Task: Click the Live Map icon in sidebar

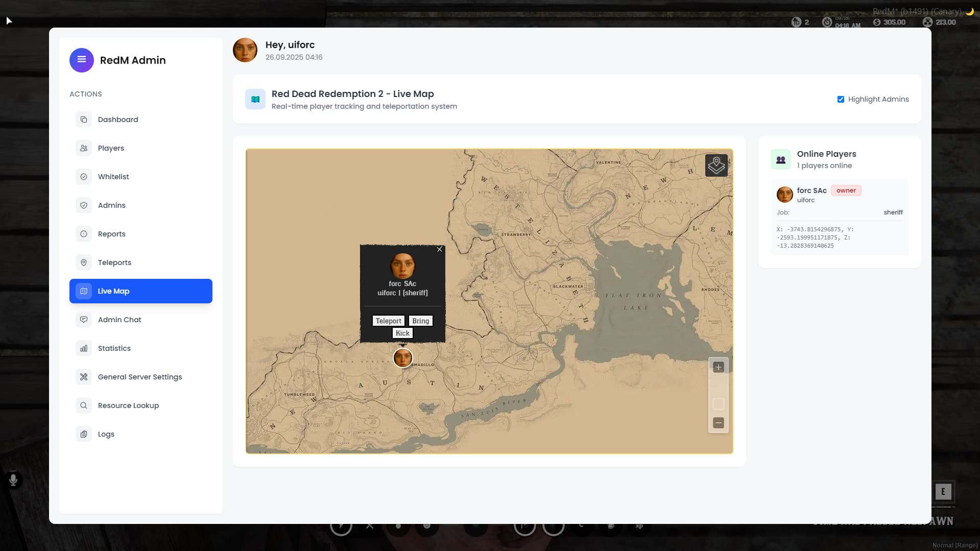Action: click(84, 291)
